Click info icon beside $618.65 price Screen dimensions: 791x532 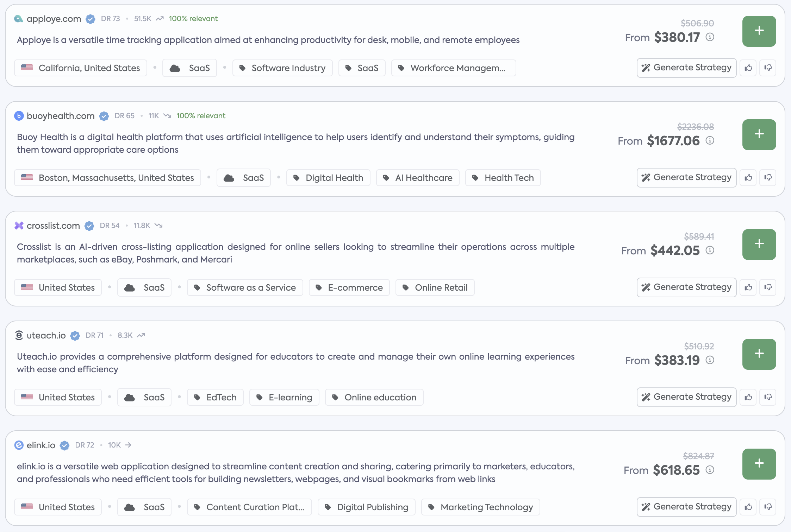point(710,470)
